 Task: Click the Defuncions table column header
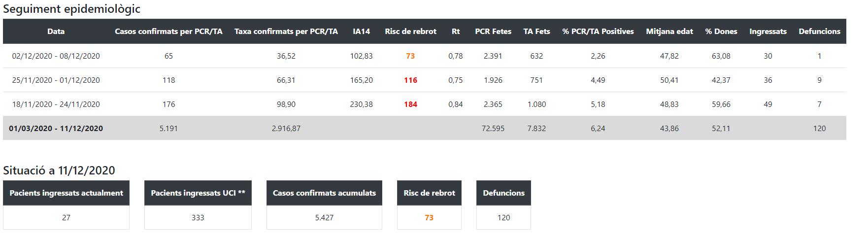pyautogui.click(x=819, y=32)
